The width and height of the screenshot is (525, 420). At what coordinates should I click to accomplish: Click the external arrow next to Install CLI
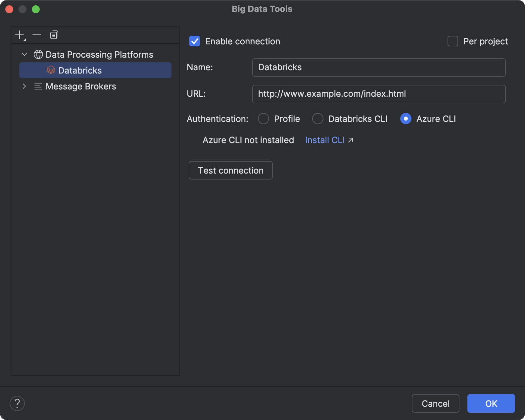click(x=351, y=140)
